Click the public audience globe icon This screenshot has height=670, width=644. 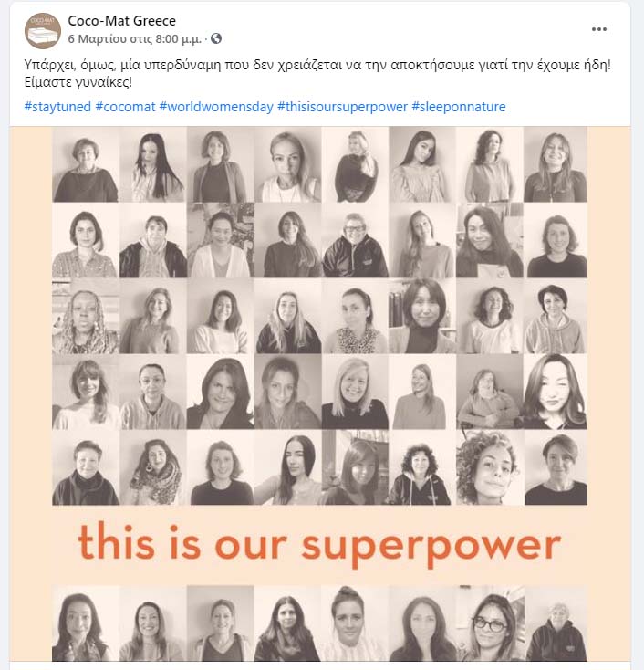click(216, 39)
